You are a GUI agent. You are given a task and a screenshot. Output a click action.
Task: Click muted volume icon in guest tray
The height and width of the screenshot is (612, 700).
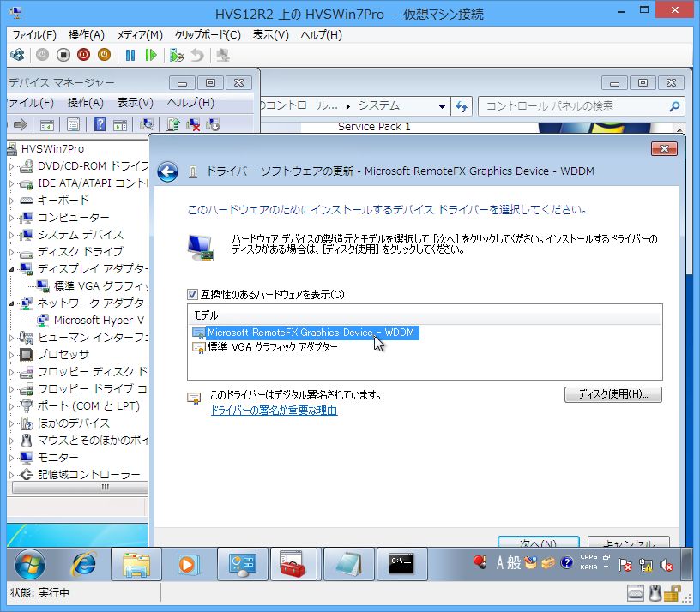pos(666,565)
